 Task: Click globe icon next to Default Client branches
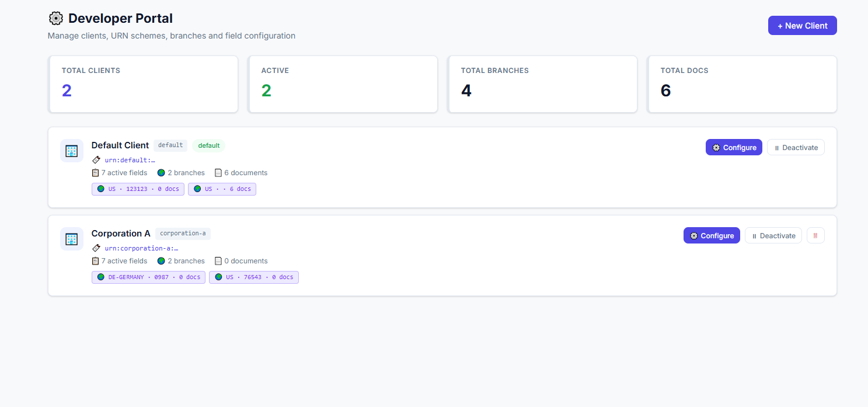161,173
